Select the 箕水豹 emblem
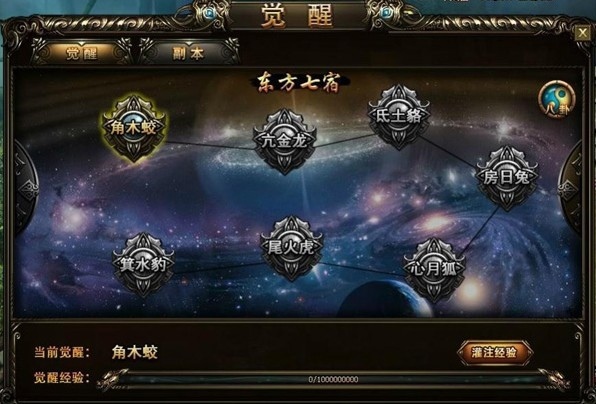This screenshot has height=404, width=596. 143,265
